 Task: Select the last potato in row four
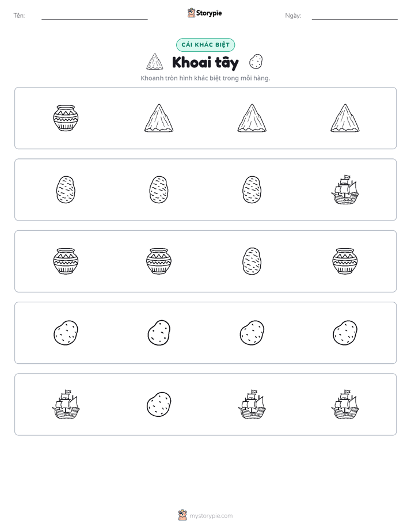tap(345, 333)
